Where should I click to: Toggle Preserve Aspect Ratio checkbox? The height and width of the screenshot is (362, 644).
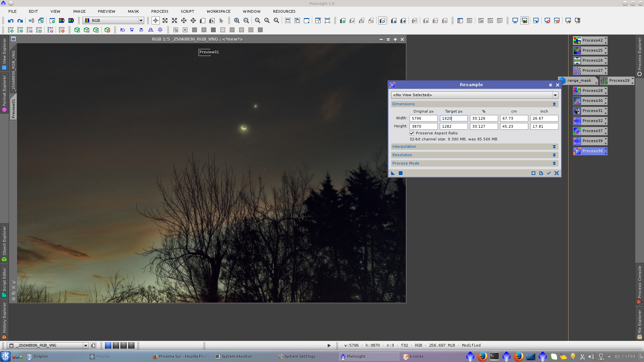pyautogui.click(x=412, y=133)
